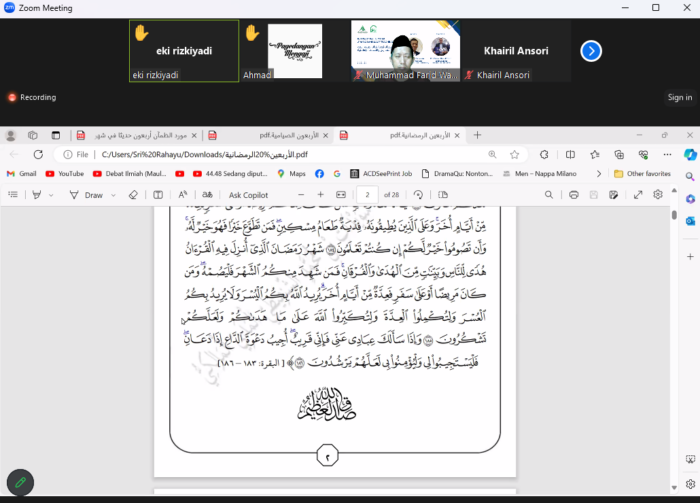This screenshot has height=503, width=700.
Task: Toggle Page view layout
Action: 443,195
